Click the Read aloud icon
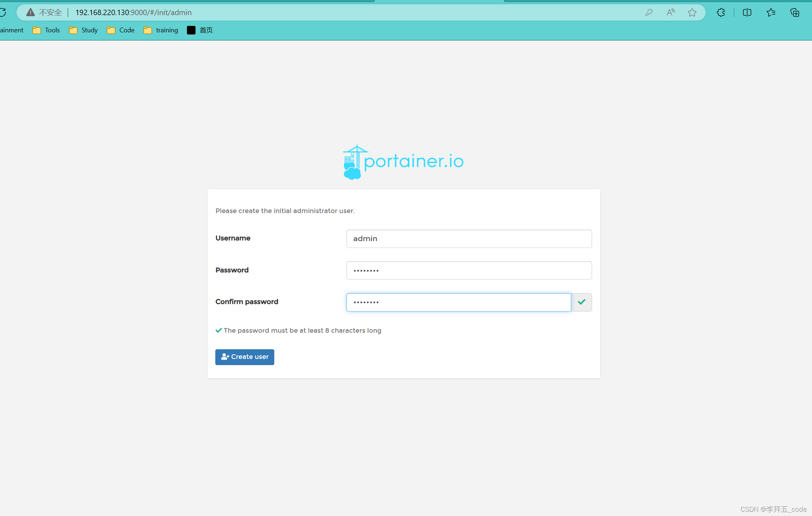 click(x=670, y=13)
